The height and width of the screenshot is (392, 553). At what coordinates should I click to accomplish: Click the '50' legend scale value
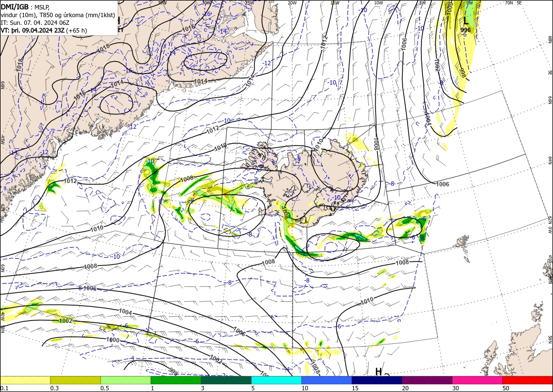(x=506, y=388)
